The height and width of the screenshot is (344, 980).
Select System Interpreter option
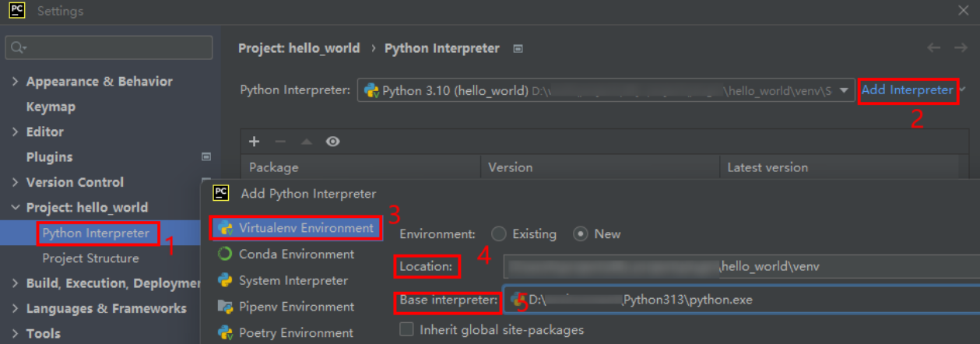[x=293, y=280]
